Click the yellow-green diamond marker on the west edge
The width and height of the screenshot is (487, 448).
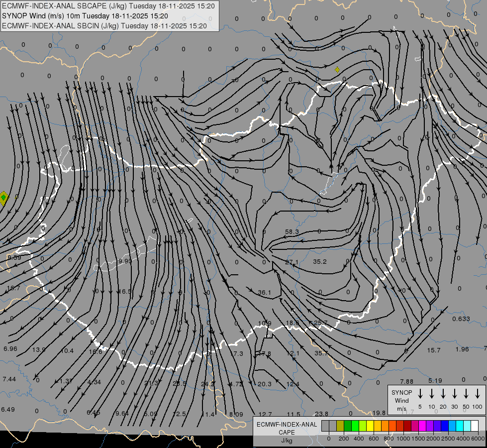pyautogui.click(x=3, y=198)
